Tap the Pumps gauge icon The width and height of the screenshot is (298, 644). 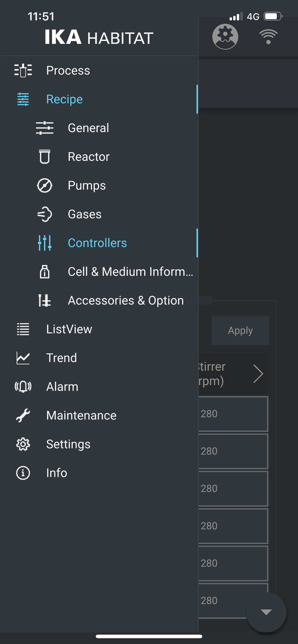45,185
